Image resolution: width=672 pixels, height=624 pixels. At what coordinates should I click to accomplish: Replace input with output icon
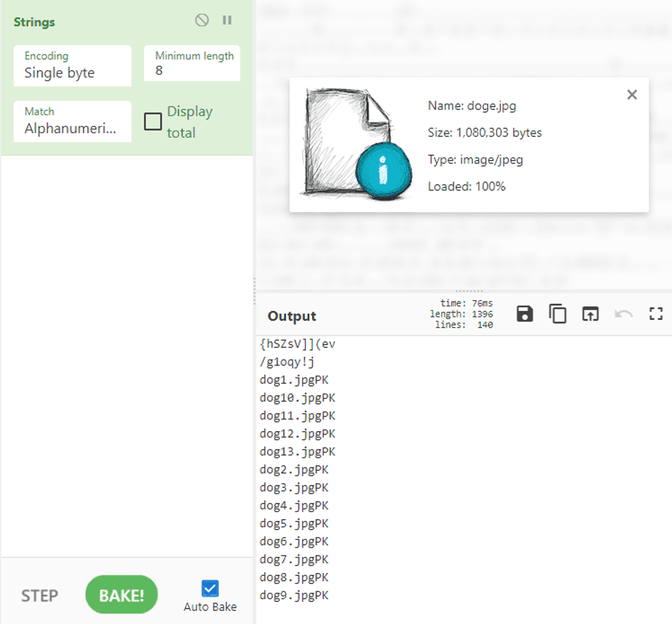tap(590, 314)
